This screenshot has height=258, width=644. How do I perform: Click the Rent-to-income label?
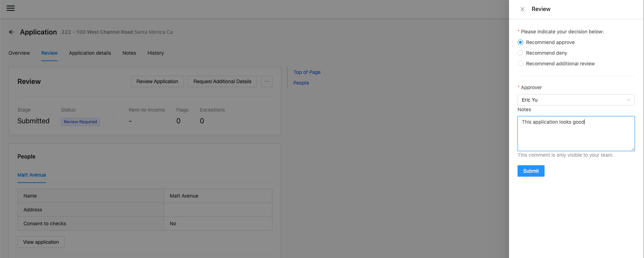click(x=147, y=110)
